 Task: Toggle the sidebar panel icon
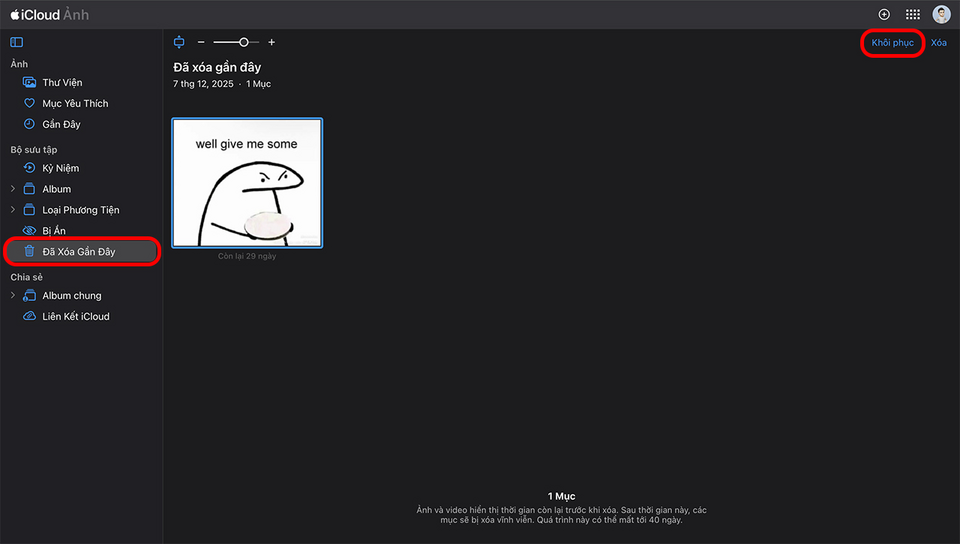[x=16, y=42]
